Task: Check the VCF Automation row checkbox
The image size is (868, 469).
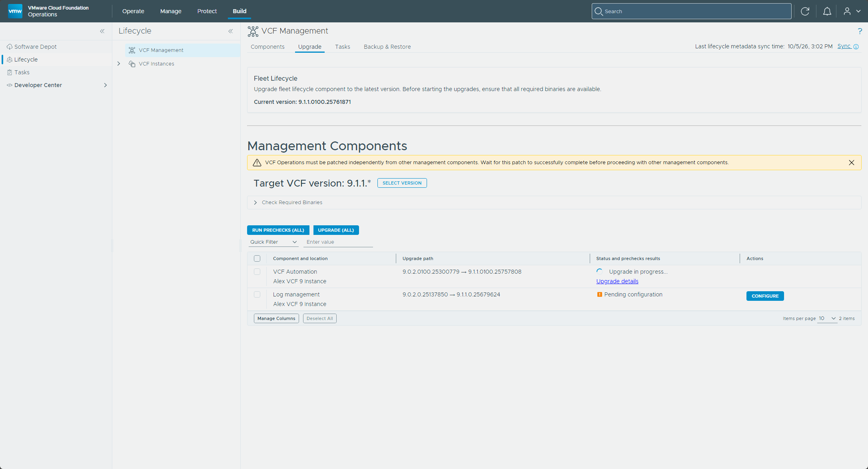Action: [x=257, y=272]
